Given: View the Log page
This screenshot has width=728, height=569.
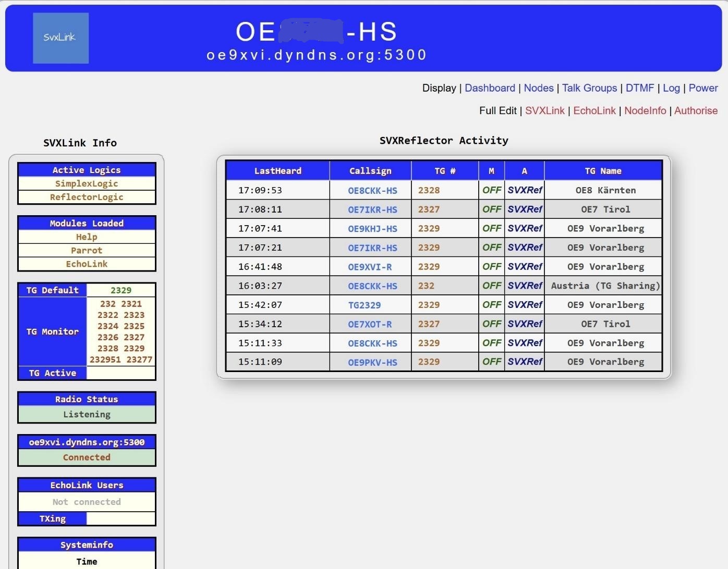Looking at the screenshot, I should click(671, 88).
